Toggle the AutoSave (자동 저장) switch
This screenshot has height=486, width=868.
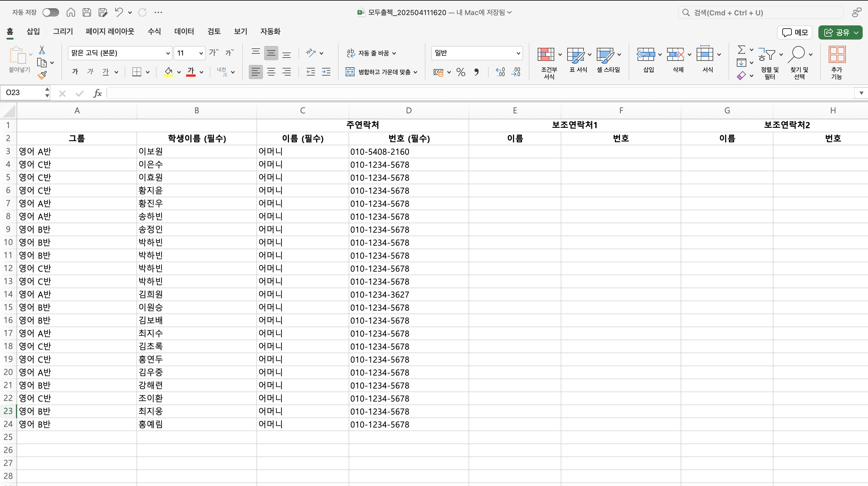click(x=51, y=12)
